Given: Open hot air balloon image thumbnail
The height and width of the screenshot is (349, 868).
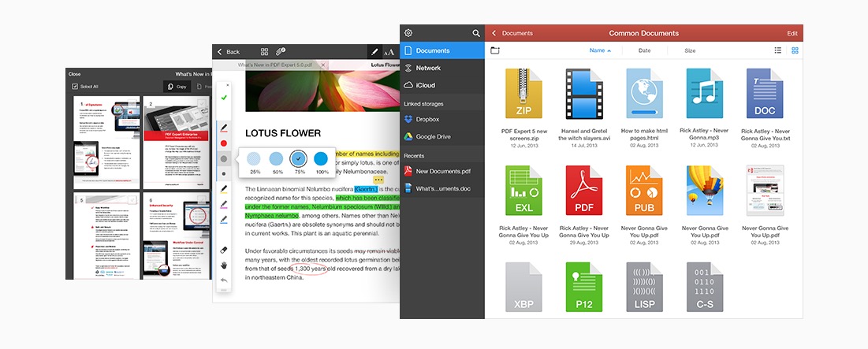Looking at the screenshot, I should click(x=704, y=191).
